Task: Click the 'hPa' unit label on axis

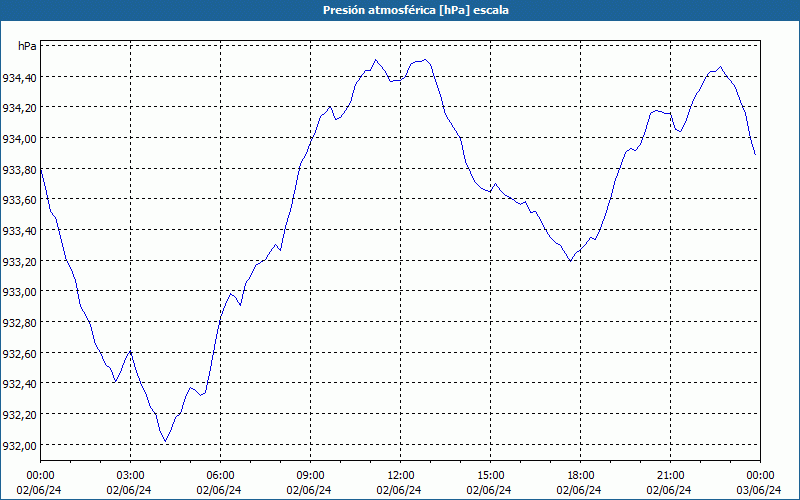Action: tap(27, 46)
